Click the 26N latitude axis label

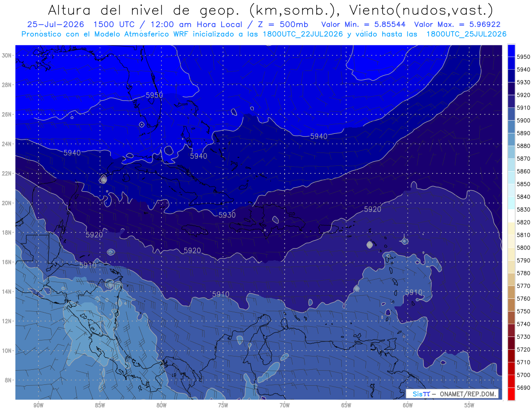click(x=8, y=114)
